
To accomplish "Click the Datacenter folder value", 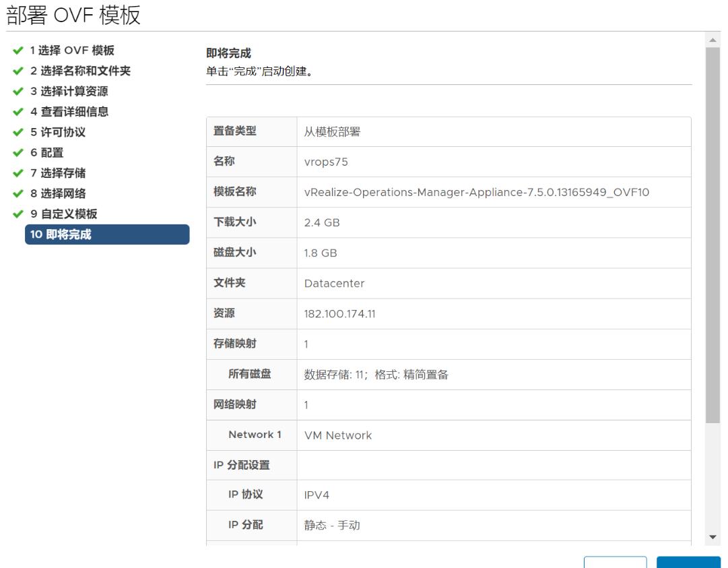I will [334, 284].
